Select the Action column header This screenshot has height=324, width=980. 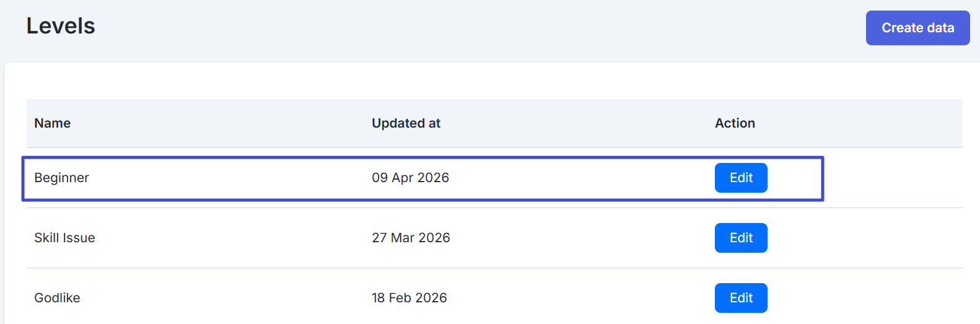pyautogui.click(x=735, y=123)
